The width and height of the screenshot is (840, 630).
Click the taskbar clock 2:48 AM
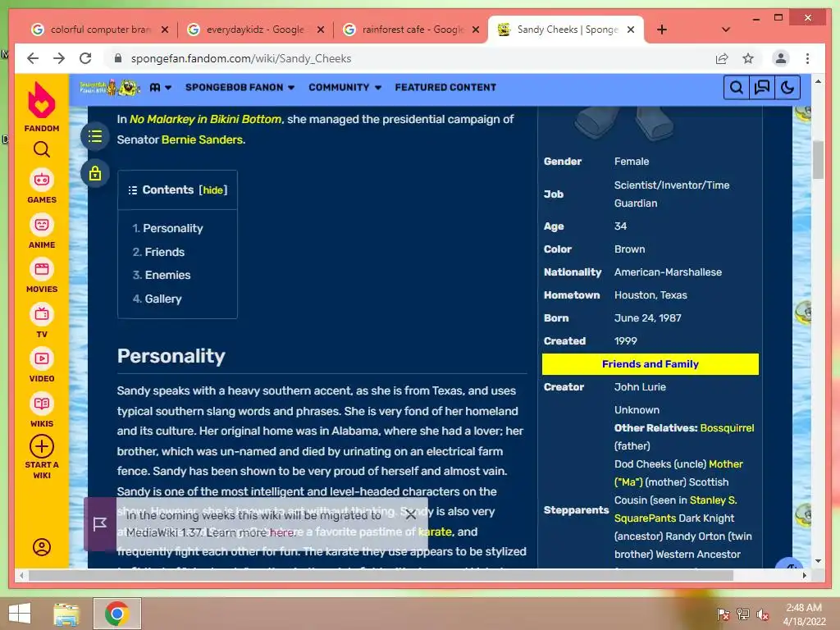[x=804, y=608]
